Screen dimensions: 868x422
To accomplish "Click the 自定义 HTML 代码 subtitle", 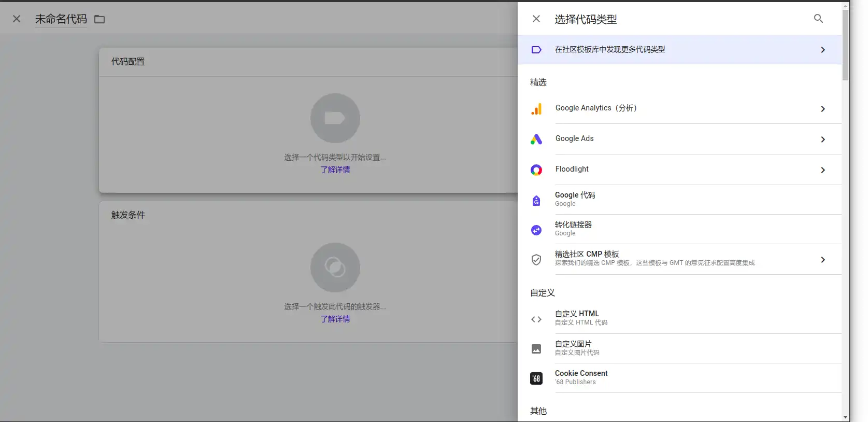I will 581,322.
